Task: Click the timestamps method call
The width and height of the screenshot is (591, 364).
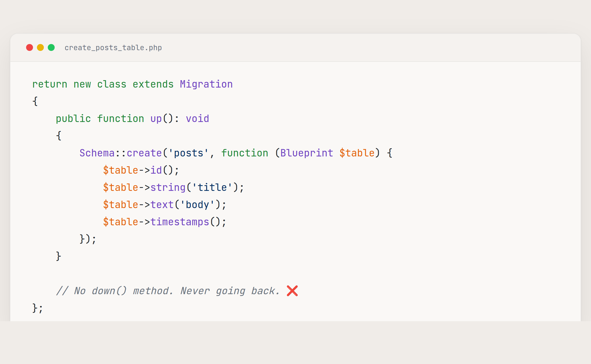Action: coord(180,222)
